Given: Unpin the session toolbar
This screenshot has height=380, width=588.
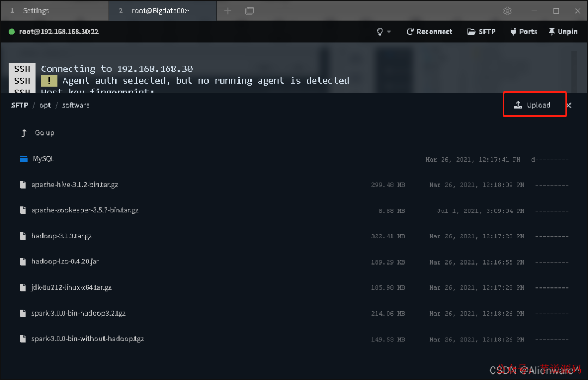Looking at the screenshot, I should tap(563, 32).
